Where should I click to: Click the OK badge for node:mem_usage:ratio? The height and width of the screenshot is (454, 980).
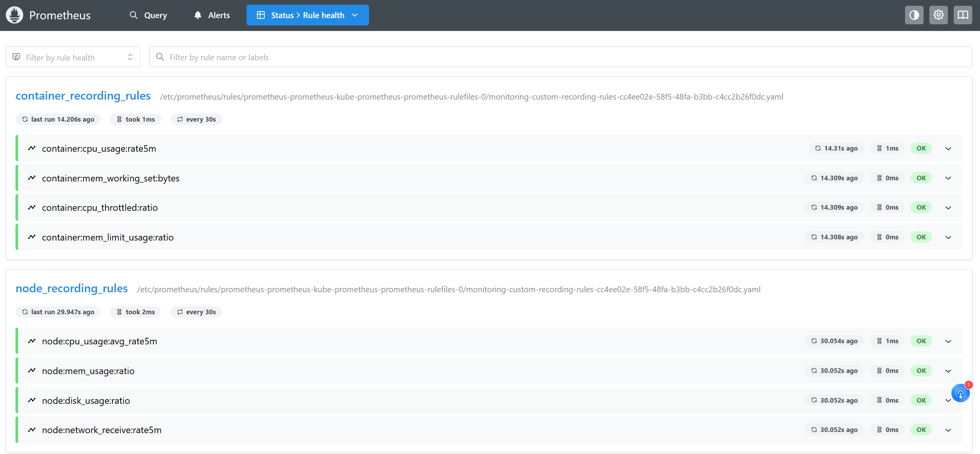921,371
